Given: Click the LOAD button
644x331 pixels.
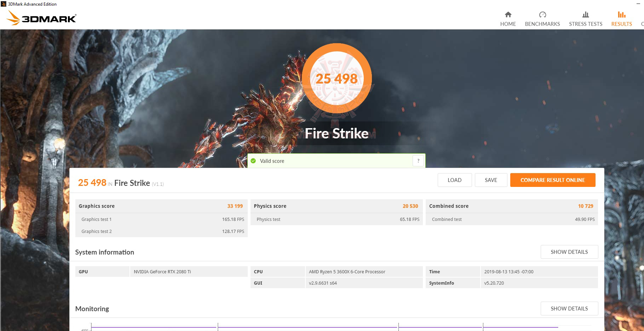Looking at the screenshot, I should coord(454,180).
